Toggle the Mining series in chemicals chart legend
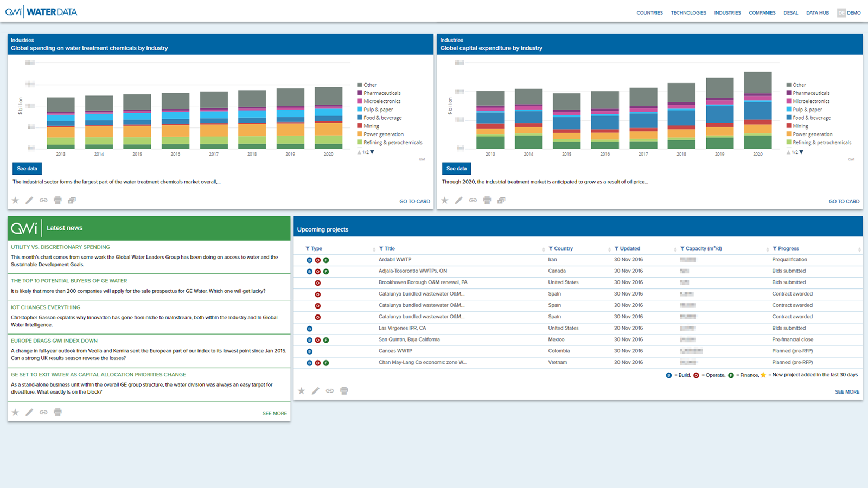 [x=371, y=126]
